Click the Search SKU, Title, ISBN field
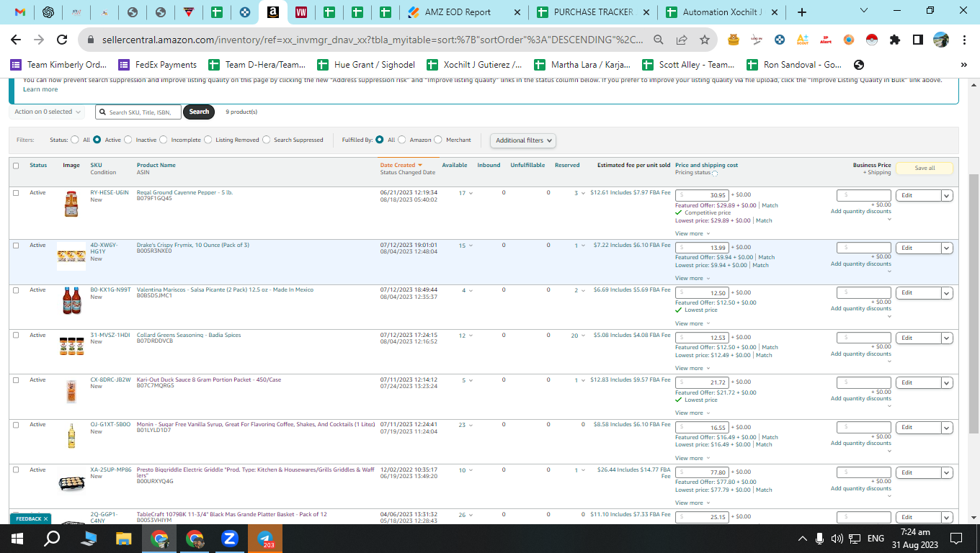The image size is (980, 553). pos(138,112)
